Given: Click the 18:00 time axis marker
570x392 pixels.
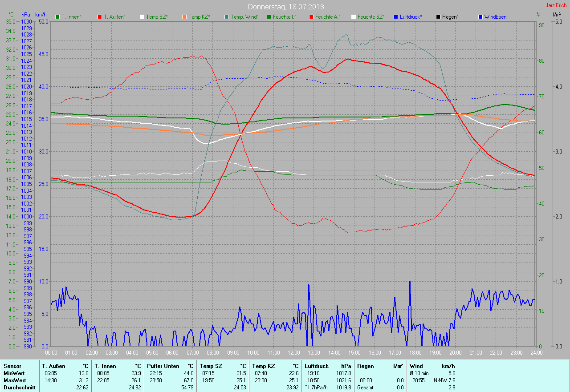Looking at the screenshot, I should 415,353.
